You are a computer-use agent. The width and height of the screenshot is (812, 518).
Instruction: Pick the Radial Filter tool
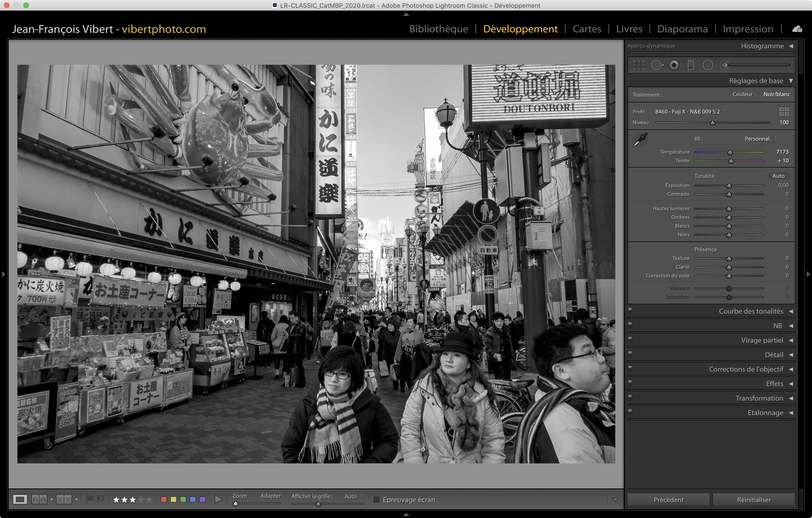pos(707,65)
